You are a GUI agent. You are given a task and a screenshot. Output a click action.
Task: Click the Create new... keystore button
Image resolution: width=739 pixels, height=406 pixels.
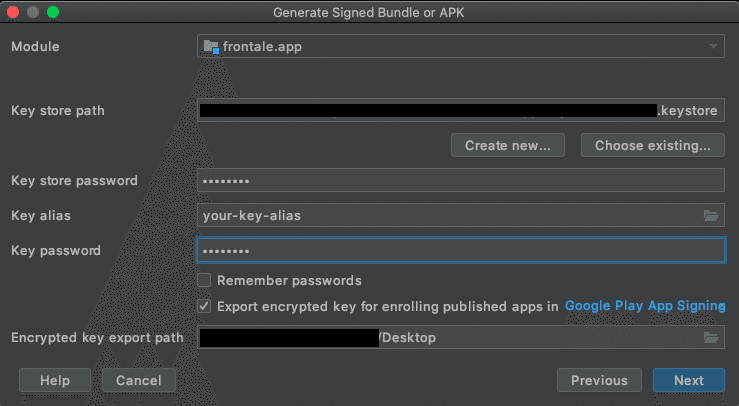508,145
